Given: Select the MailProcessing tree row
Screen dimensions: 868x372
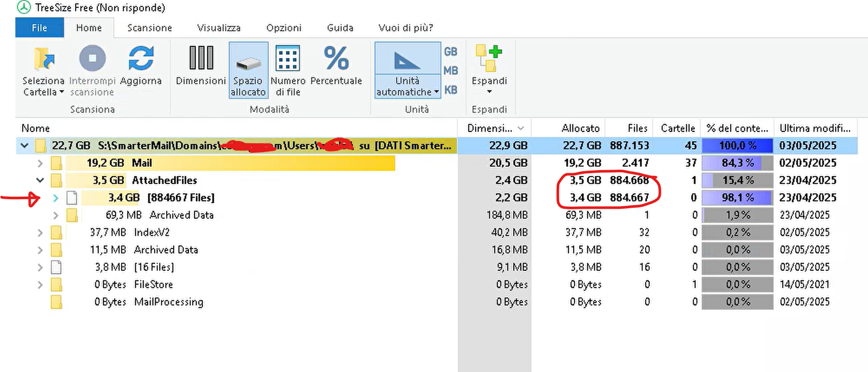Looking at the screenshot, I should (x=237, y=302).
